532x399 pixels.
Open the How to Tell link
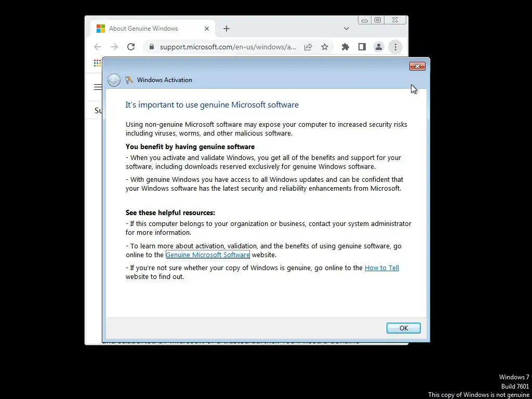pos(382,268)
